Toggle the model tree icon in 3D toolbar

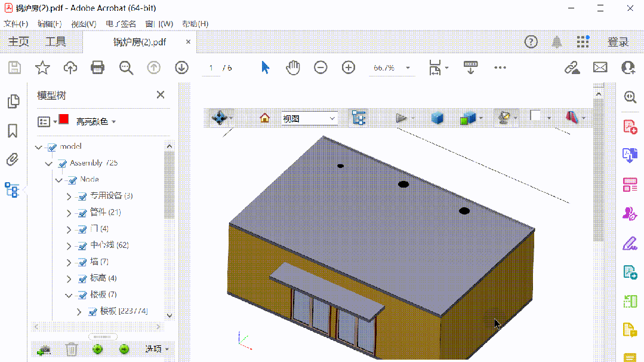[358, 118]
